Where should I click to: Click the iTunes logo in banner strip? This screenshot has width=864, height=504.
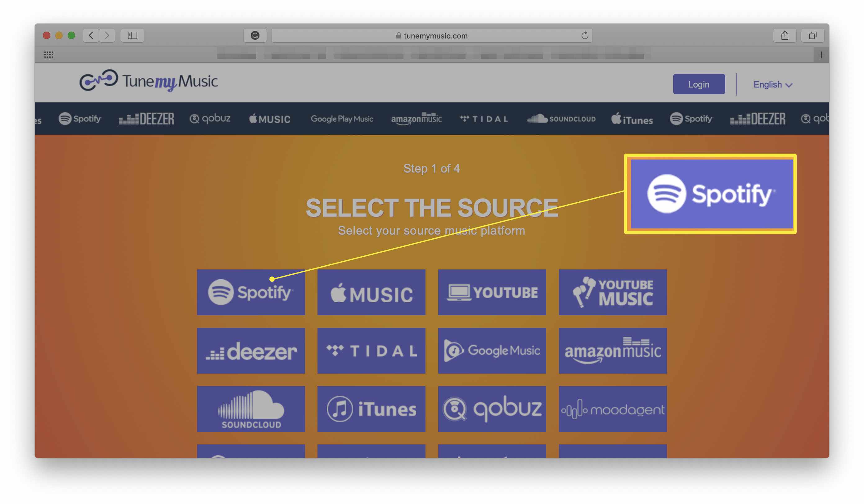click(x=632, y=119)
